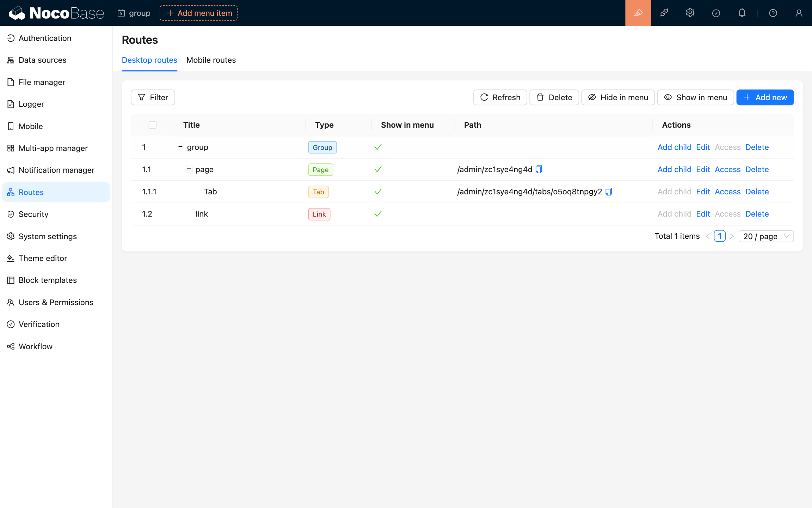Open the help question mark icon

coord(773,13)
